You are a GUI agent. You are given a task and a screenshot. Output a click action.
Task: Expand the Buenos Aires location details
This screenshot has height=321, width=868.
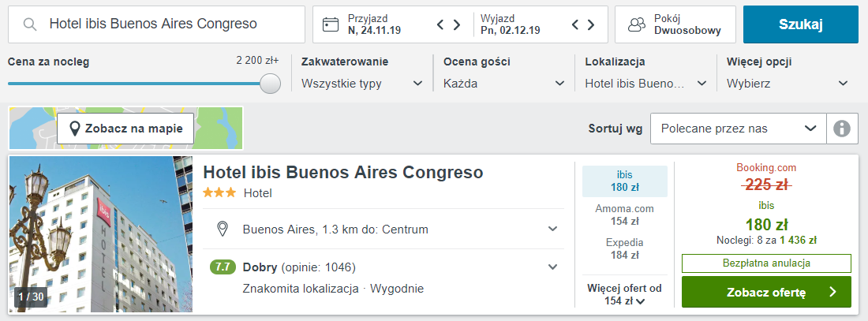coord(552,230)
